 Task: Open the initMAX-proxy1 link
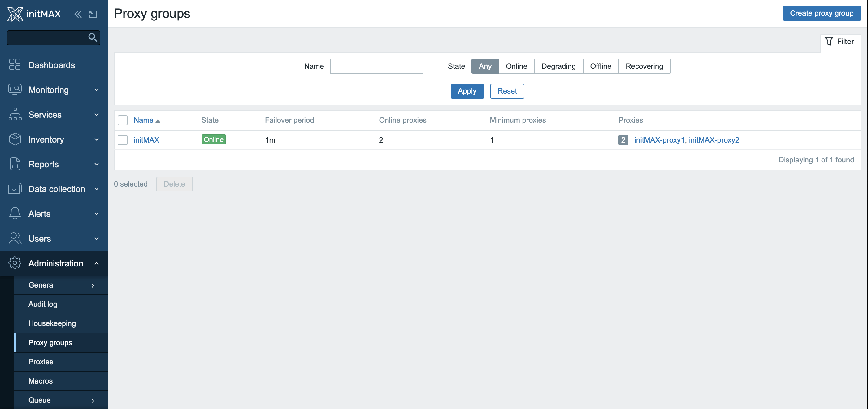point(659,140)
